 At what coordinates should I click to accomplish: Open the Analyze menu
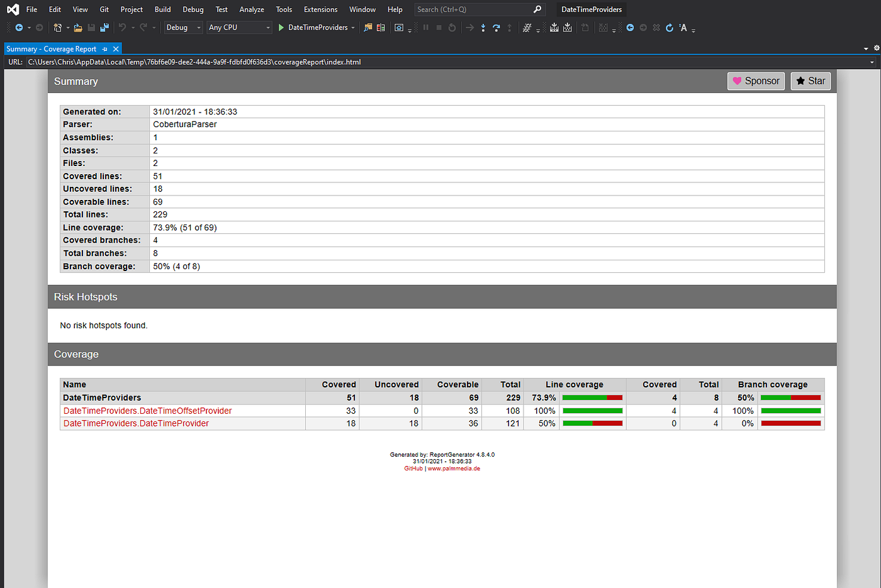[x=252, y=9]
